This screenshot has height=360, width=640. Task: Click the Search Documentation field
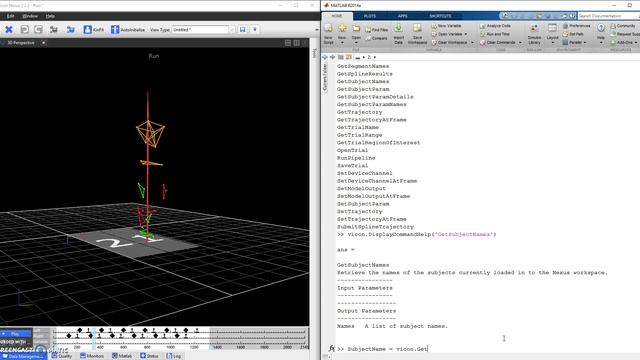608,16
